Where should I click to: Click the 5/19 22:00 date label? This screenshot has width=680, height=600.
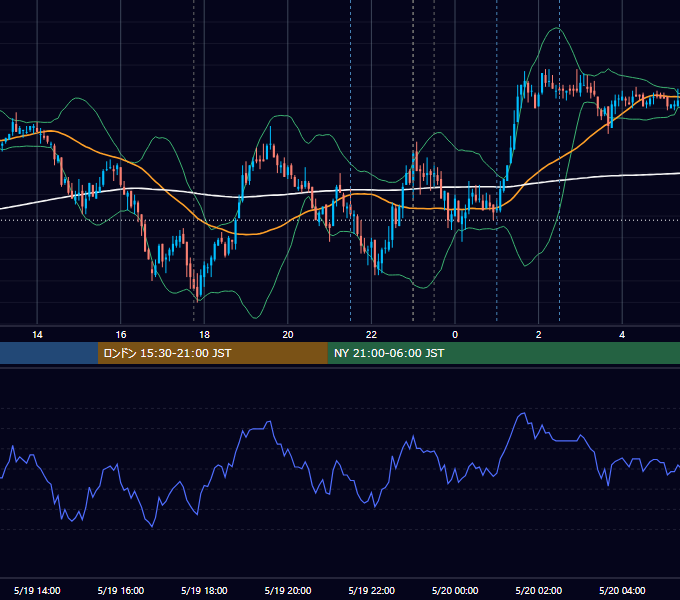372,590
